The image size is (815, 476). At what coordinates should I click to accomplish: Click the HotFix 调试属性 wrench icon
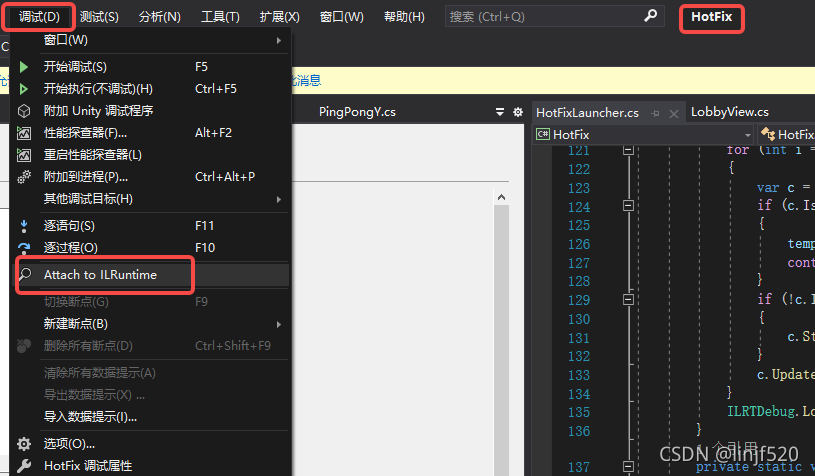(24, 466)
